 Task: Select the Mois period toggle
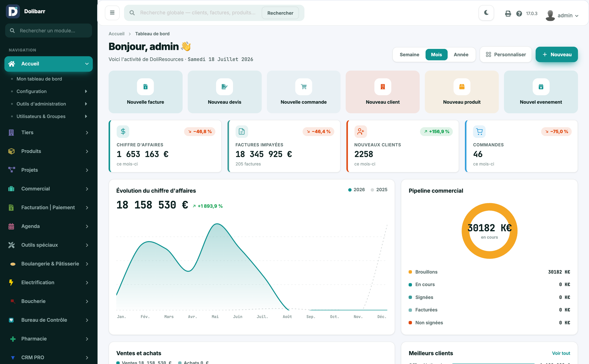tap(436, 54)
